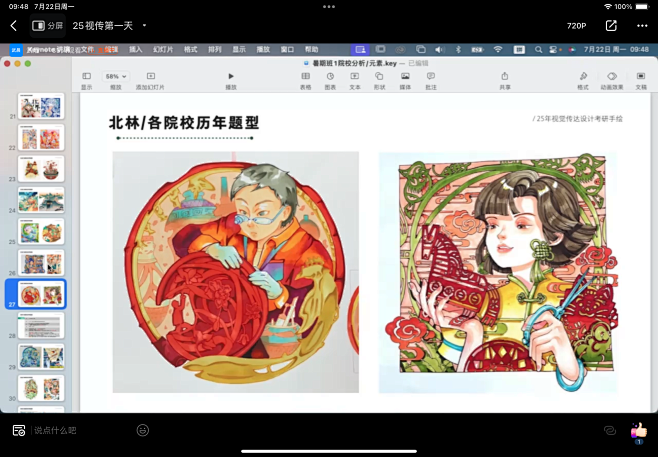Select slide 21 thumbnail
Viewport: 658px width, 457px height.
pos(41,106)
